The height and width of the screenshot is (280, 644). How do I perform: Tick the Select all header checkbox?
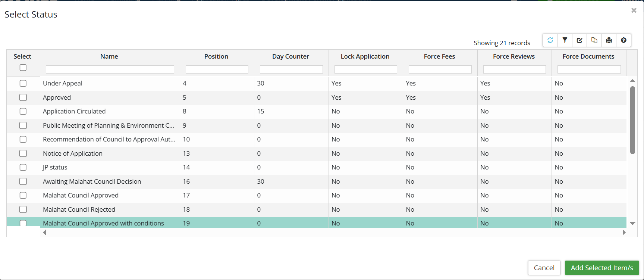tap(23, 68)
